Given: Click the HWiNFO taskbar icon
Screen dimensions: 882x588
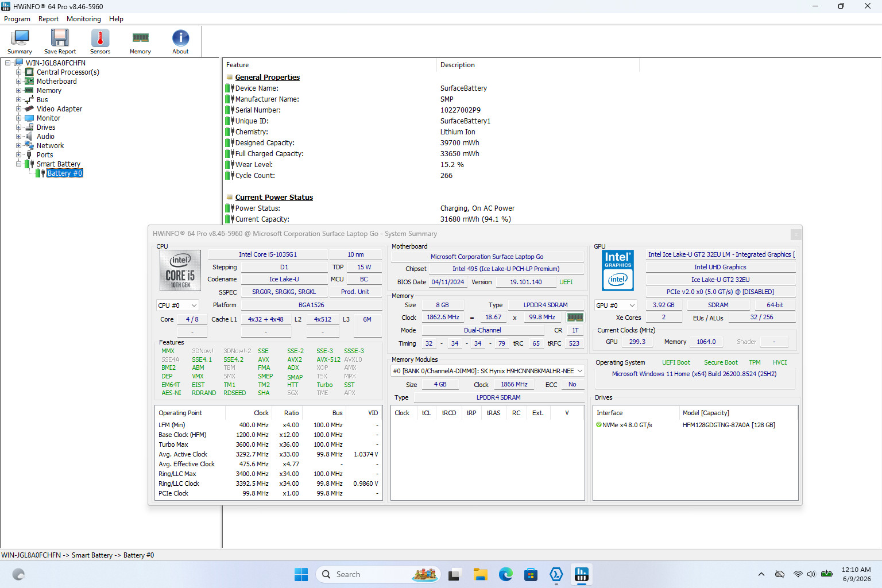Looking at the screenshot, I should pos(581,574).
